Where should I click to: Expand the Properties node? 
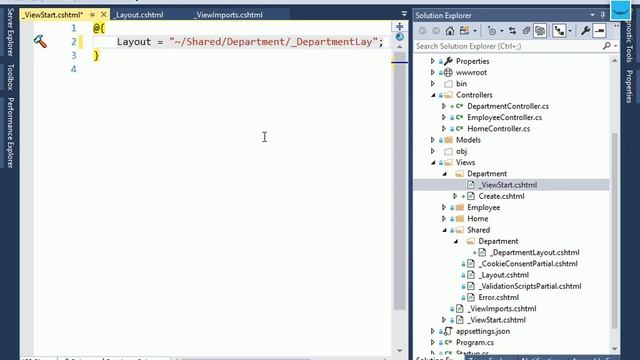pyautogui.click(x=433, y=61)
